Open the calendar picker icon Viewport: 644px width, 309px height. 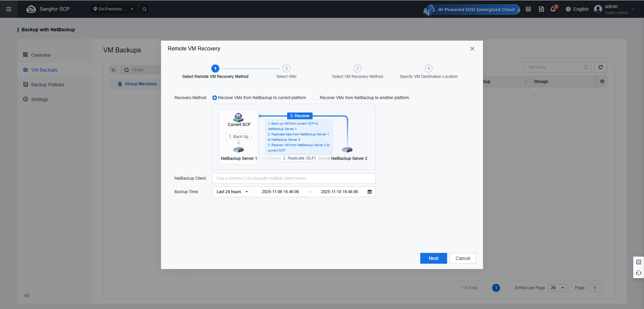tap(370, 192)
